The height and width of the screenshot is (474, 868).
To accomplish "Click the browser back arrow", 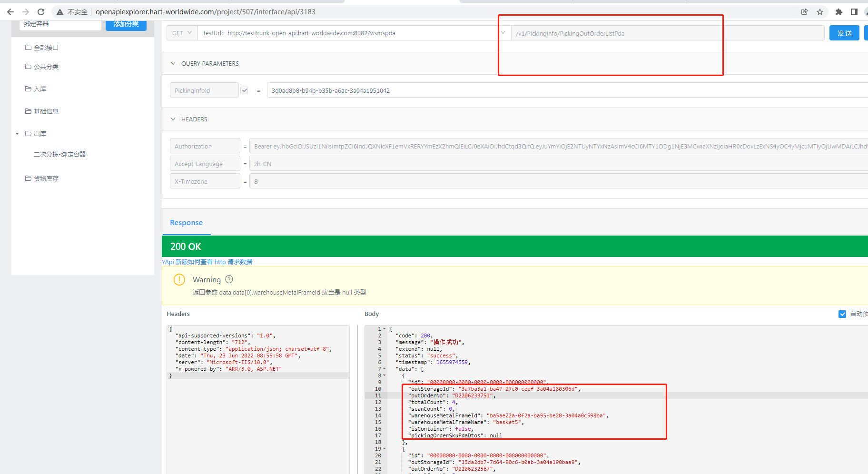I will (x=10, y=12).
